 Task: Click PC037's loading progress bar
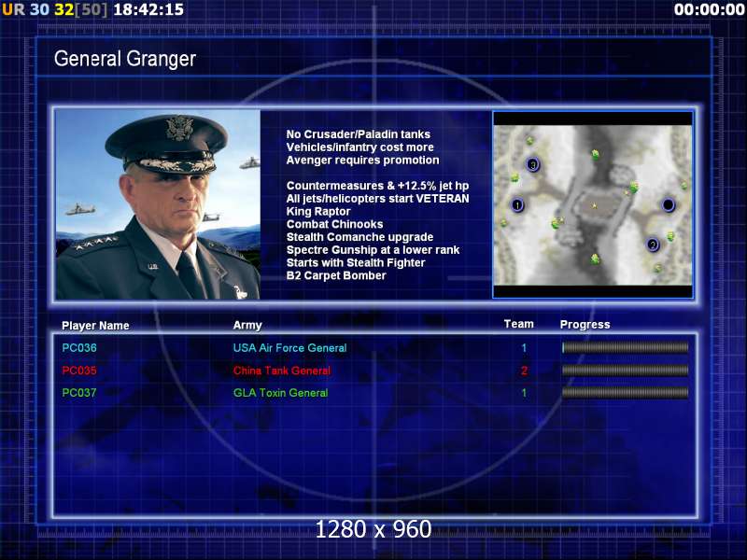click(x=625, y=392)
